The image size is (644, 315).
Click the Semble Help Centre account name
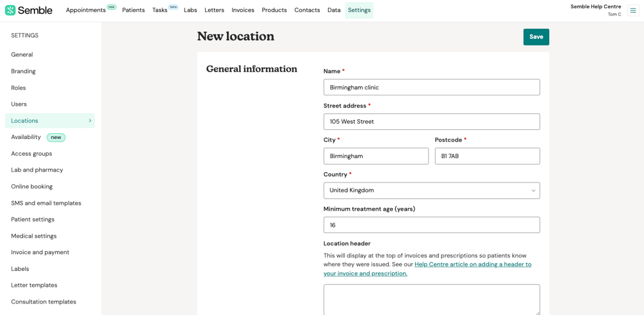click(x=595, y=6)
